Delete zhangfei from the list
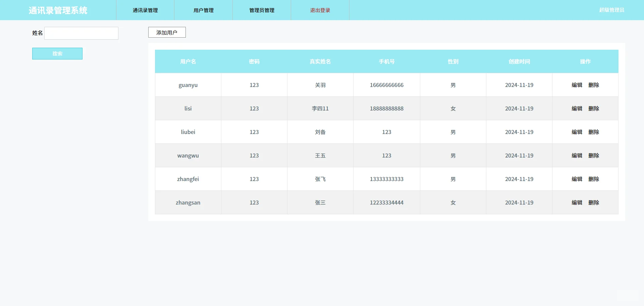The height and width of the screenshot is (306, 644). pos(594,179)
